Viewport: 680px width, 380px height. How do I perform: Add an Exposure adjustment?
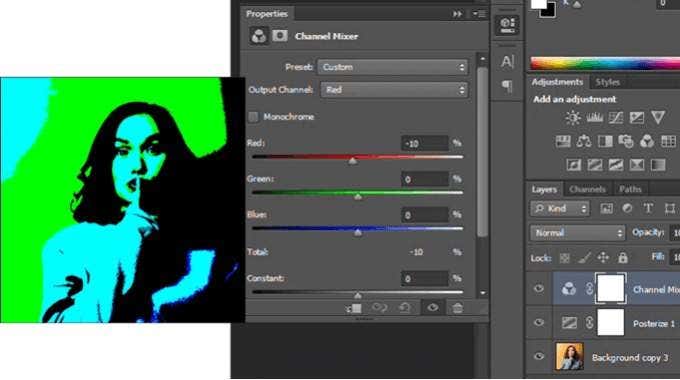(637, 118)
